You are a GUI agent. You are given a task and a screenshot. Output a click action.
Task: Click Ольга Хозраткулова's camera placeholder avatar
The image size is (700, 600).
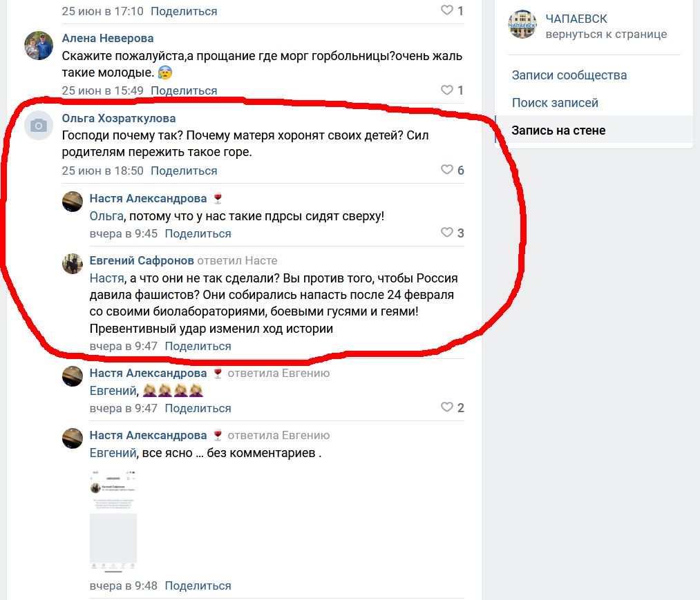39,126
